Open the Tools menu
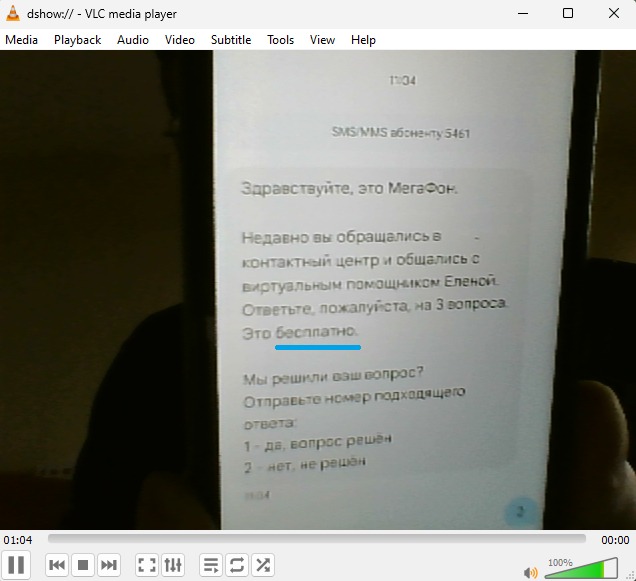The image size is (636, 581). (x=280, y=40)
